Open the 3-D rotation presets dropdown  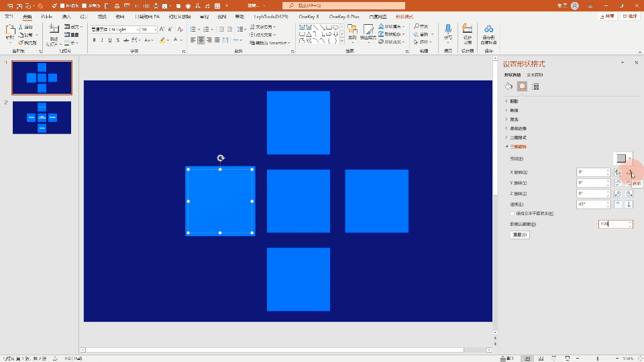(623, 158)
